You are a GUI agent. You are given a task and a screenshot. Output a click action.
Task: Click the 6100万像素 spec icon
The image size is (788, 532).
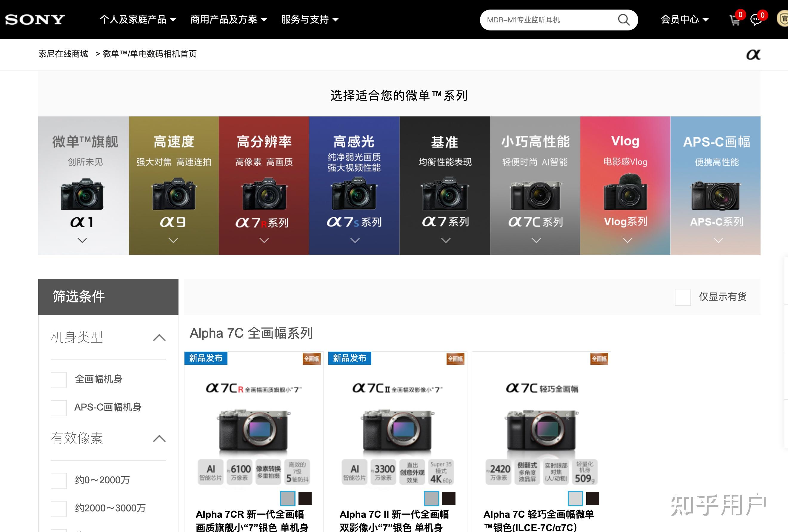239,472
